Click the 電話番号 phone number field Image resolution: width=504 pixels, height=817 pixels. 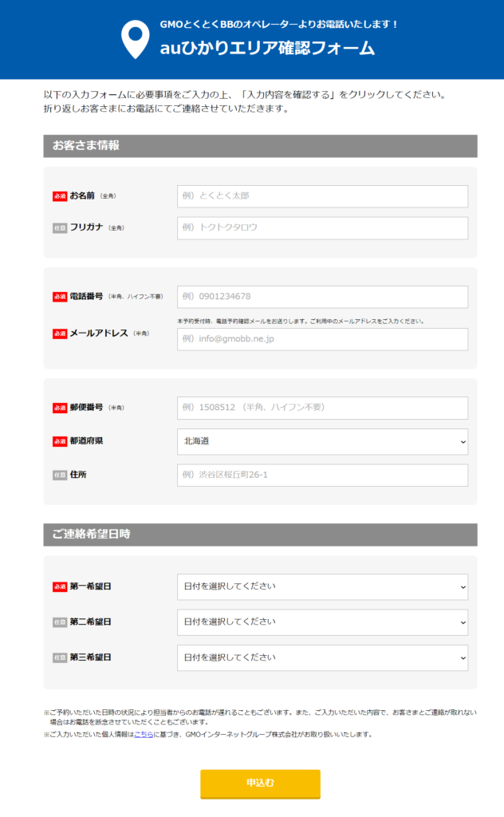(322, 297)
